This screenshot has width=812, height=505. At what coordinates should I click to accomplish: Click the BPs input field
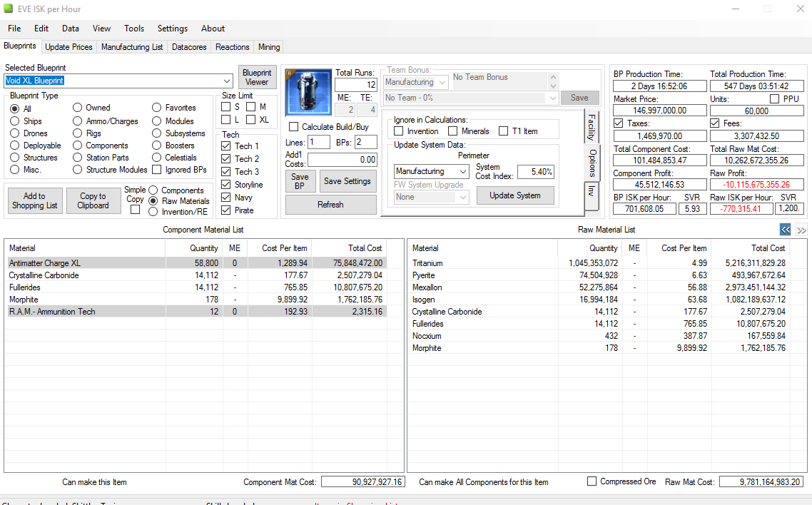[365, 142]
